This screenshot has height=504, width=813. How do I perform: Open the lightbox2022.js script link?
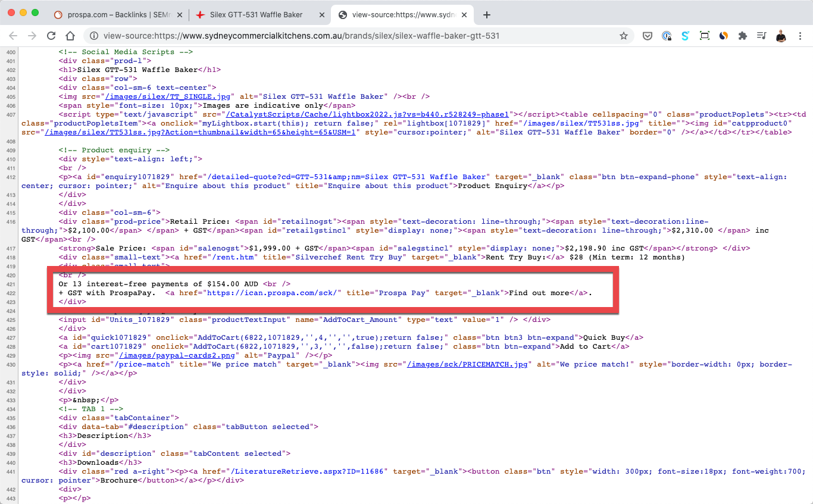367,114
